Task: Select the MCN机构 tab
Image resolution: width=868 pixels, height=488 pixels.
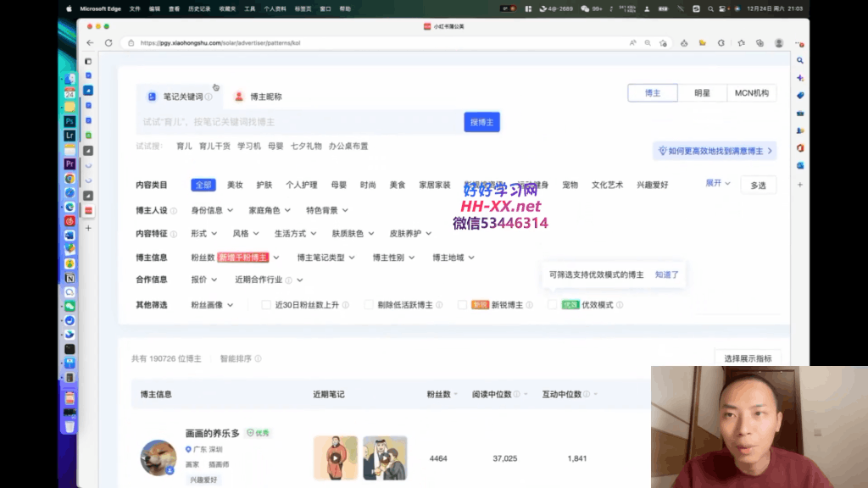Action: click(x=751, y=93)
